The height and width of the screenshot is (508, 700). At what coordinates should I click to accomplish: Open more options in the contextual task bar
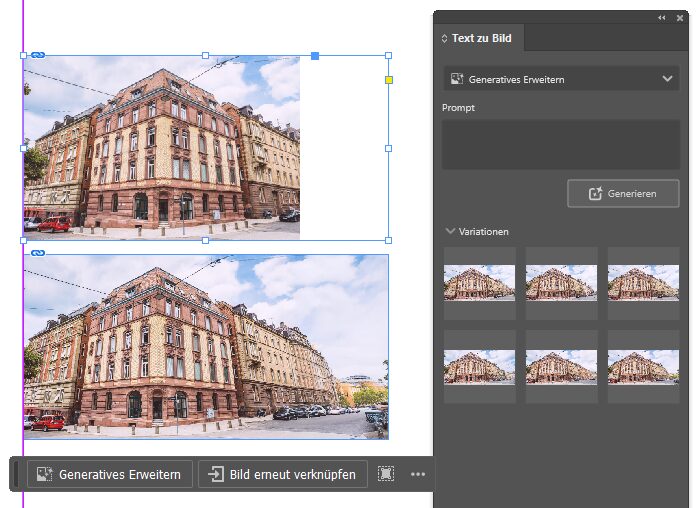[x=418, y=474]
